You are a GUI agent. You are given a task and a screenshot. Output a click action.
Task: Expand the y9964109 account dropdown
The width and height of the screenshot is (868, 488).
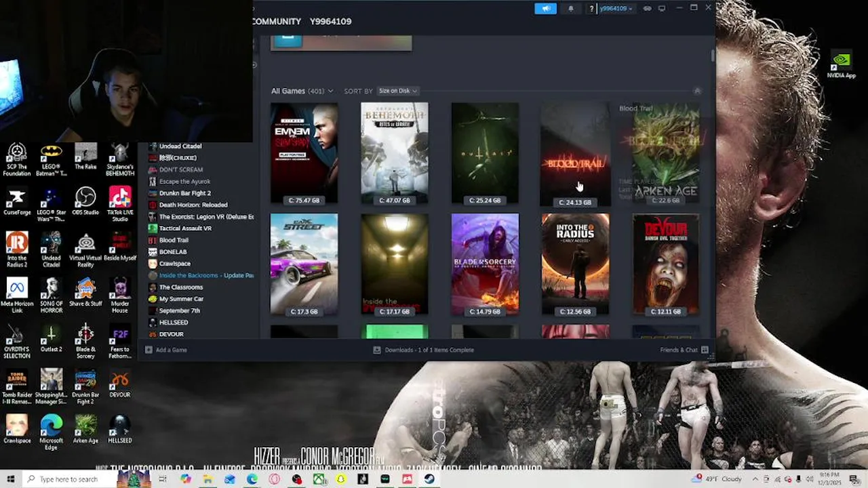[616, 8]
